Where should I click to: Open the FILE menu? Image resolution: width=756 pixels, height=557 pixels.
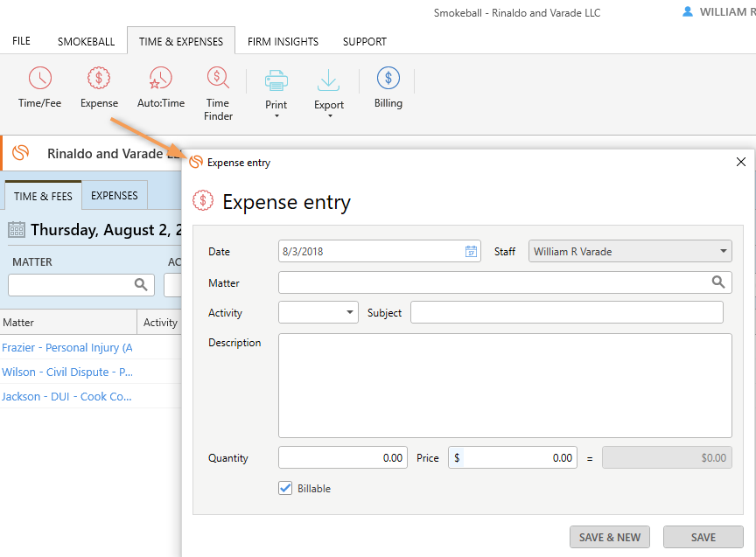click(x=21, y=41)
